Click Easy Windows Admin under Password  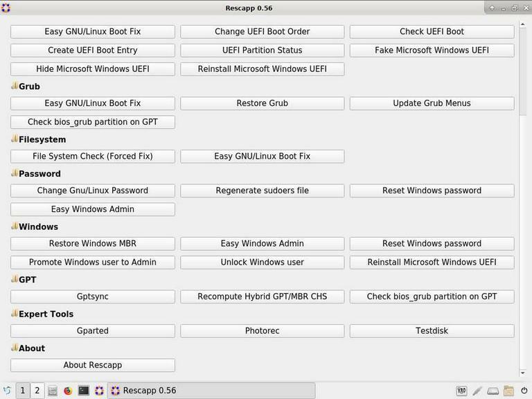93,209
